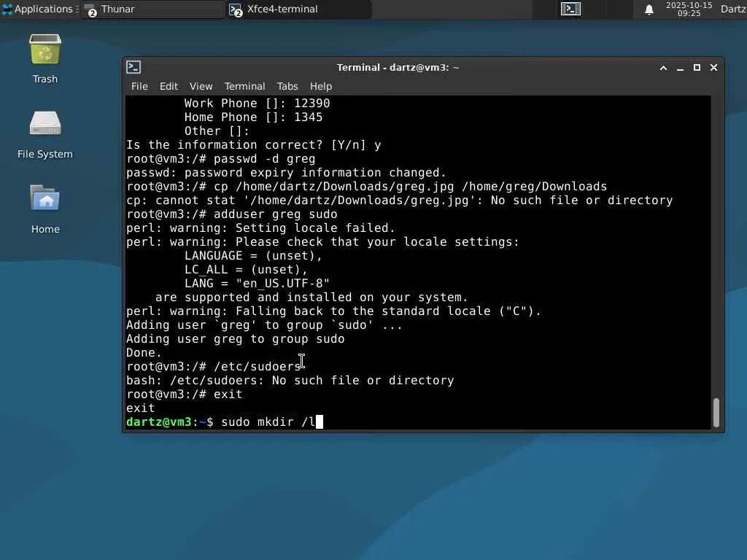Click the terminal icon in window titlebar

click(133, 67)
